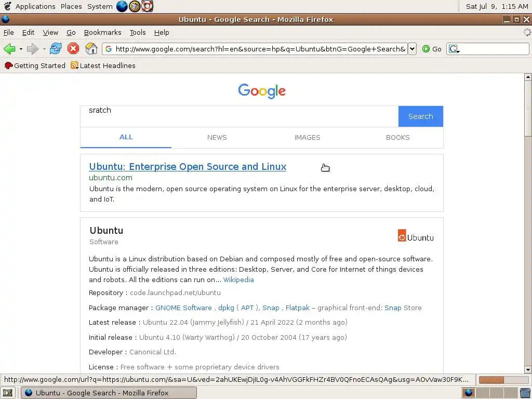The width and height of the screenshot is (532, 399).
Task: Click the Show Desktop taskbar icon
Action: click(x=8, y=393)
